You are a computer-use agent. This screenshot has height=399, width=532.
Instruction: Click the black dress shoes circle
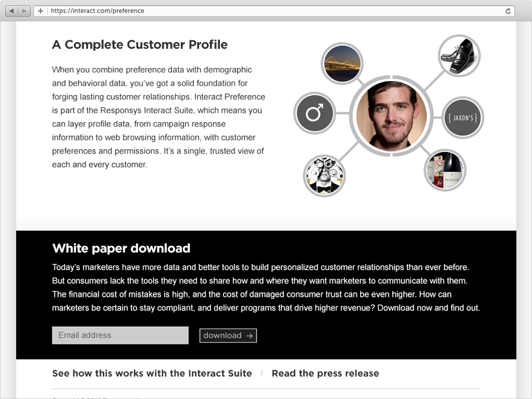459,56
